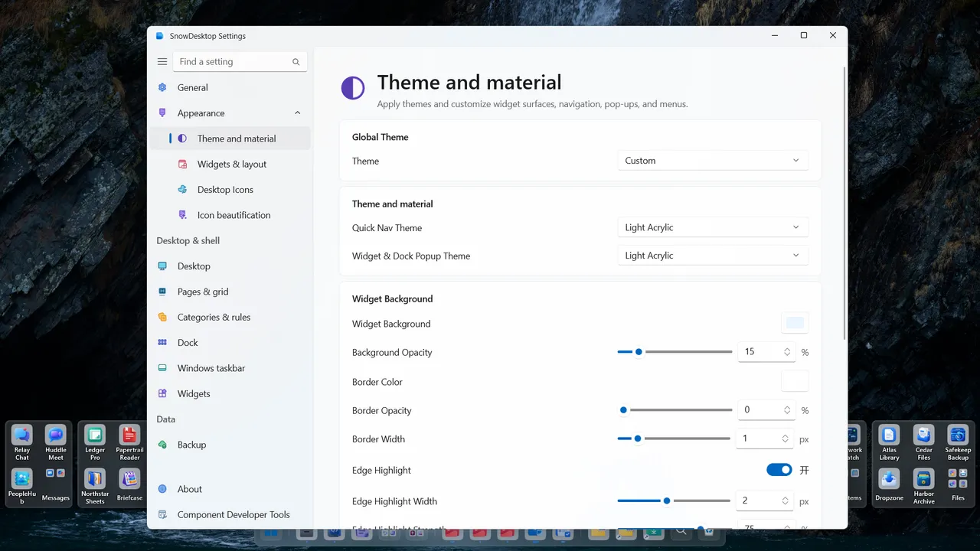Open Safekeep Backup desktop icon
The width and height of the screenshot is (980, 551).
[958, 443]
